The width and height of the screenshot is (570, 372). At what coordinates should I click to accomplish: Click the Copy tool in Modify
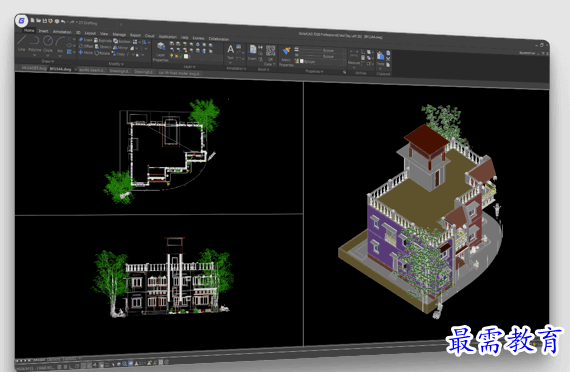pyautogui.click(x=119, y=54)
